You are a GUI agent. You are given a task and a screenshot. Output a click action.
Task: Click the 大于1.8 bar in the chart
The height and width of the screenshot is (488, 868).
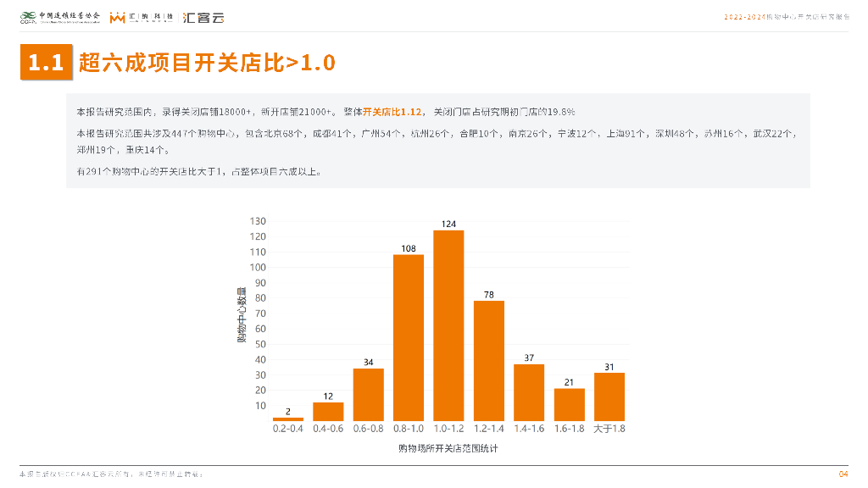click(x=609, y=397)
